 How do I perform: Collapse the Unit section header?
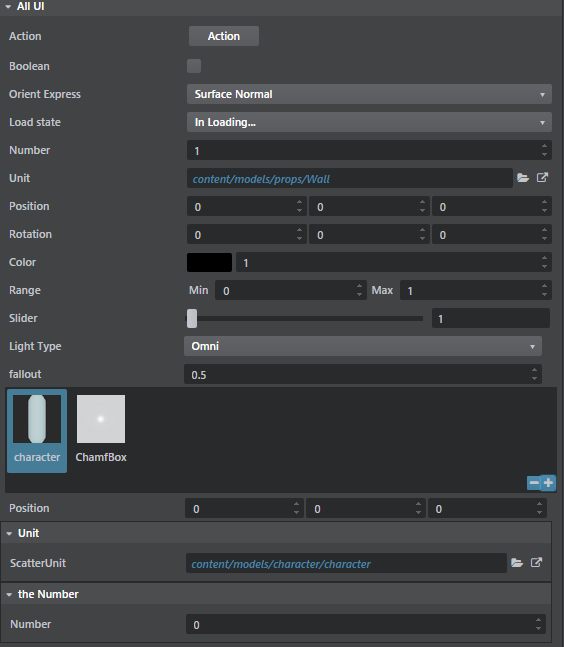click(9, 534)
